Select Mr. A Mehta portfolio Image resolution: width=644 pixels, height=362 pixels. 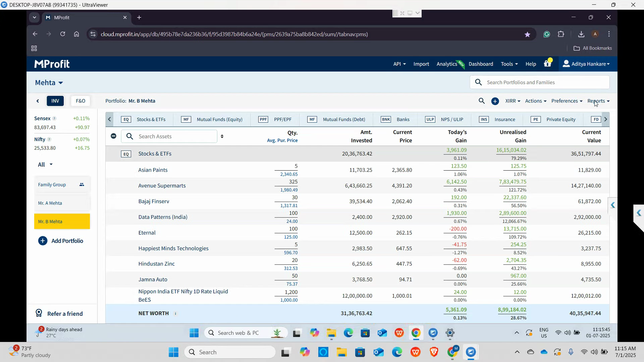point(62,203)
